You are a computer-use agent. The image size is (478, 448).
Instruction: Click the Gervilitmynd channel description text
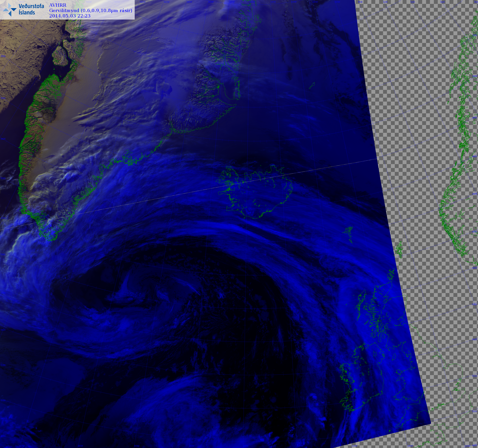pyautogui.click(x=90, y=10)
